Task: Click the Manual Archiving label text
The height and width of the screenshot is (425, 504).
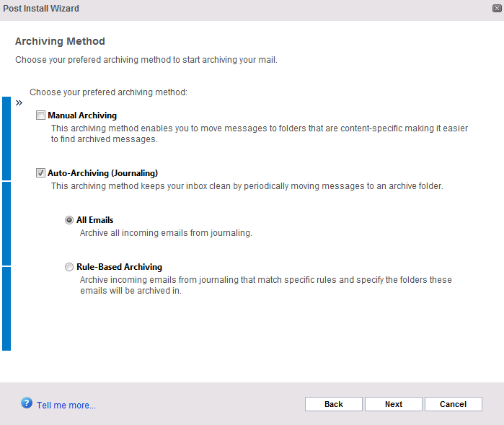Action: tap(82, 115)
